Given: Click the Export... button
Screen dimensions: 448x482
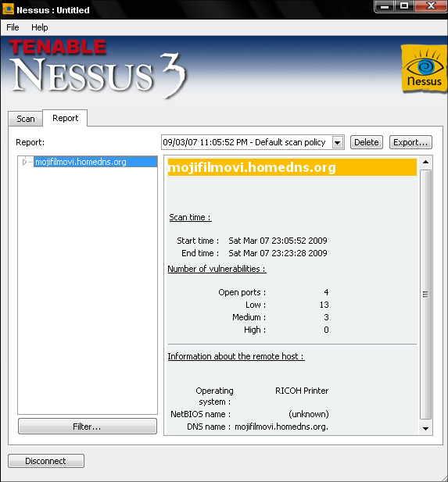Looking at the screenshot, I should [x=410, y=142].
